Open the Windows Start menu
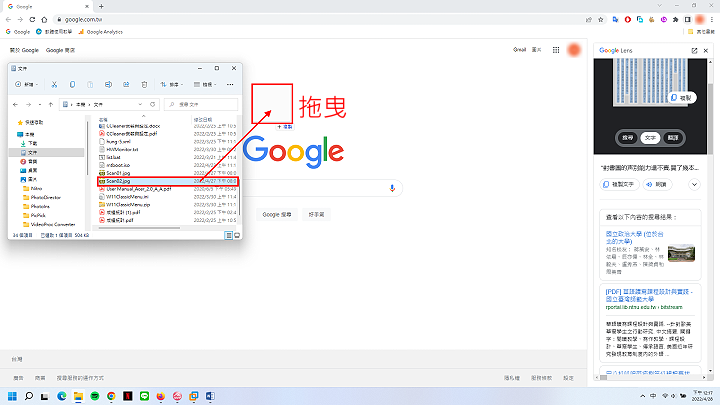Viewport: 720px width, 405px height. pos(12,396)
